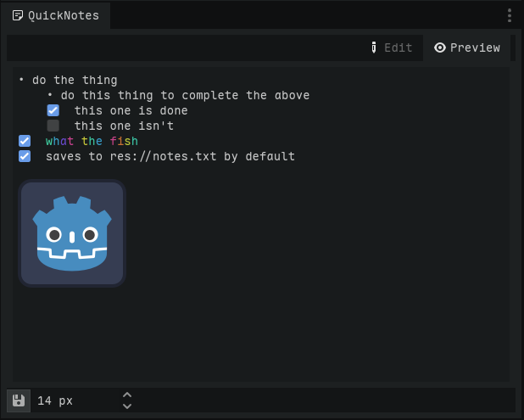This screenshot has height=420, width=524.
Task: Switch to Preview mode
Action: [x=467, y=48]
